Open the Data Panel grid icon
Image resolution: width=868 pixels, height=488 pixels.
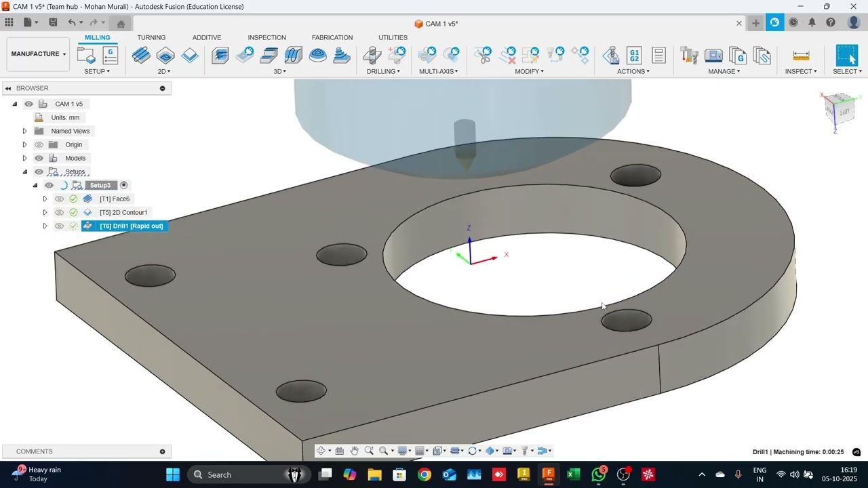tap(9, 22)
